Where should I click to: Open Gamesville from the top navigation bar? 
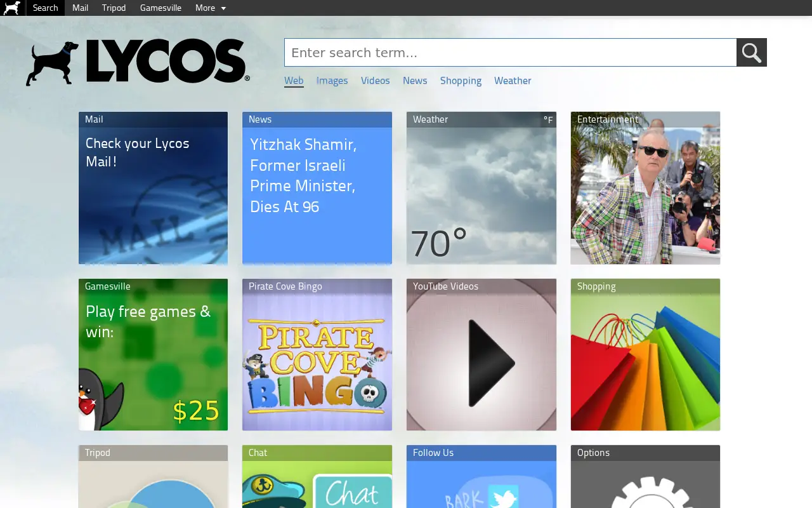click(x=160, y=8)
